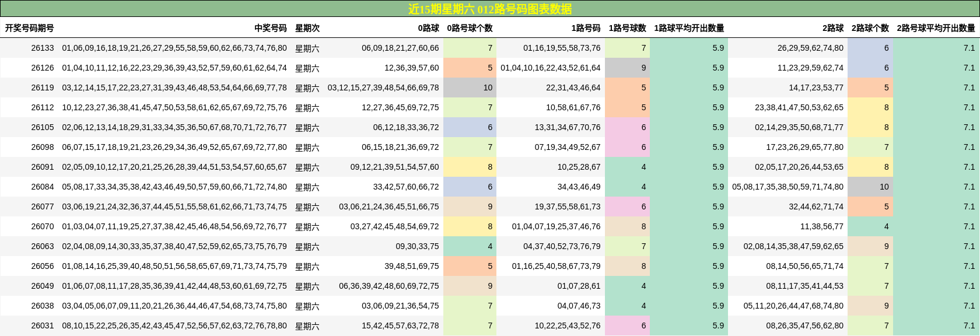Click the 1路号球数 column header
The image size is (980, 336).
[x=628, y=28]
